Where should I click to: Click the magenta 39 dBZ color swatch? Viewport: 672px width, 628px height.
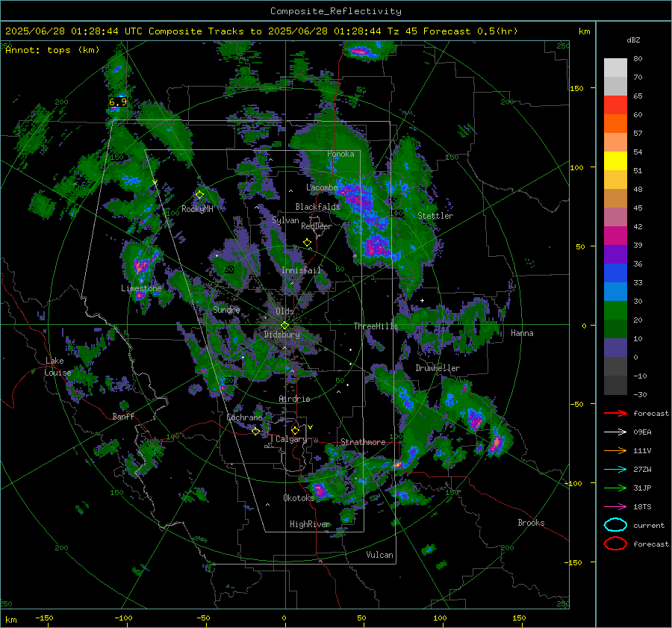coord(615,235)
